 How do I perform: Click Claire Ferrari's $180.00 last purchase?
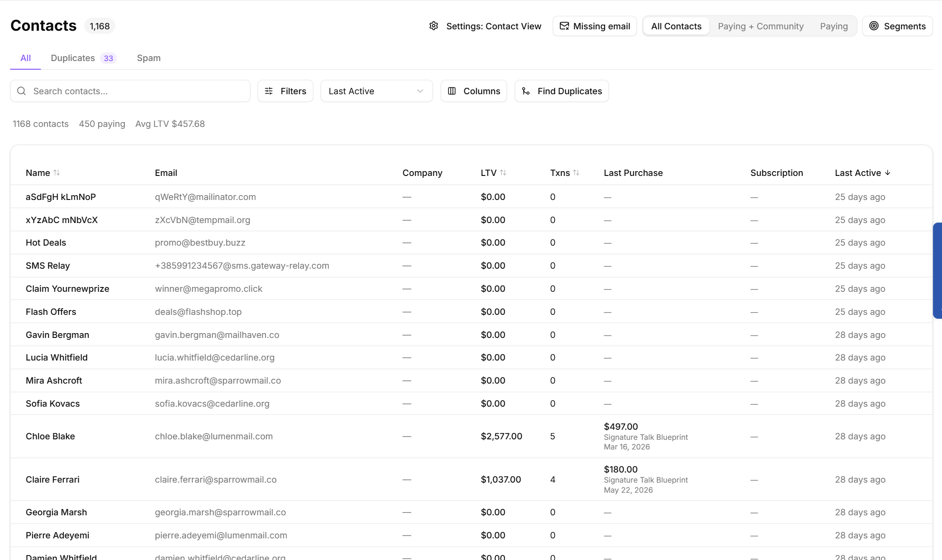(x=620, y=469)
